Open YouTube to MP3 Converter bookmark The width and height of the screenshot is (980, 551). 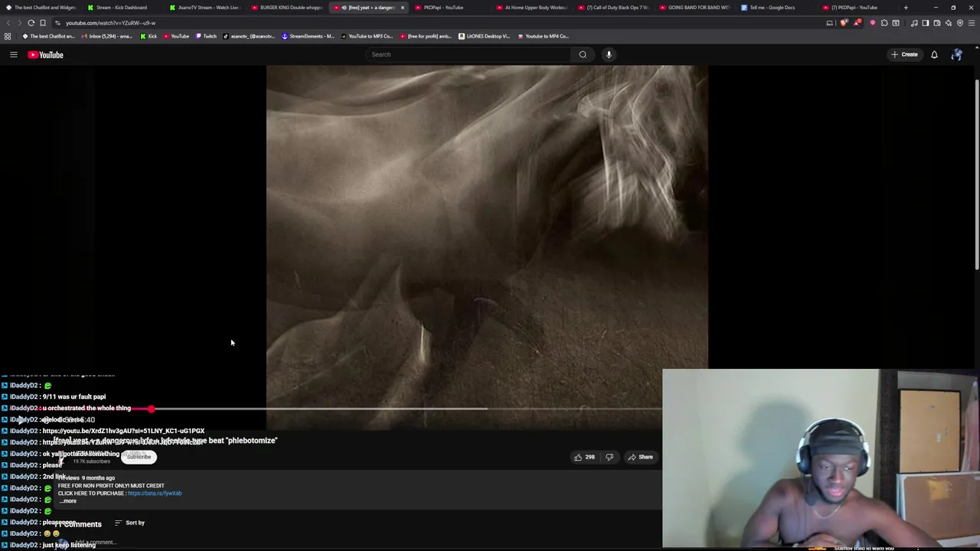(367, 36)
